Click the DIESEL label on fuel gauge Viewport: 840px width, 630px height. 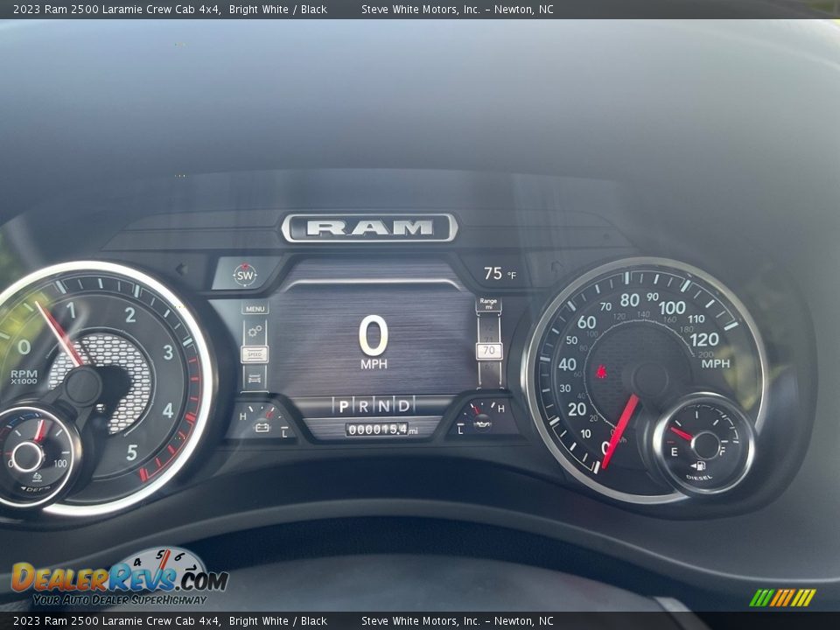(699, 478)
